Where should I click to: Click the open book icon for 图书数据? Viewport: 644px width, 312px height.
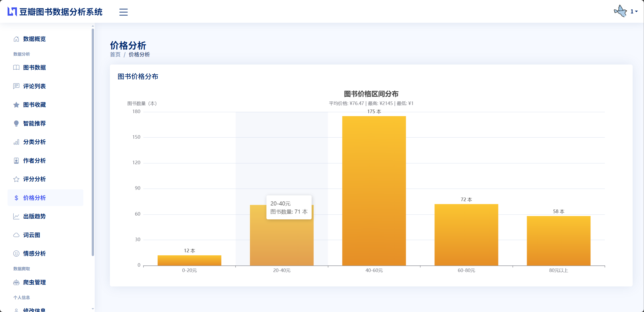(x=16, y=68)
